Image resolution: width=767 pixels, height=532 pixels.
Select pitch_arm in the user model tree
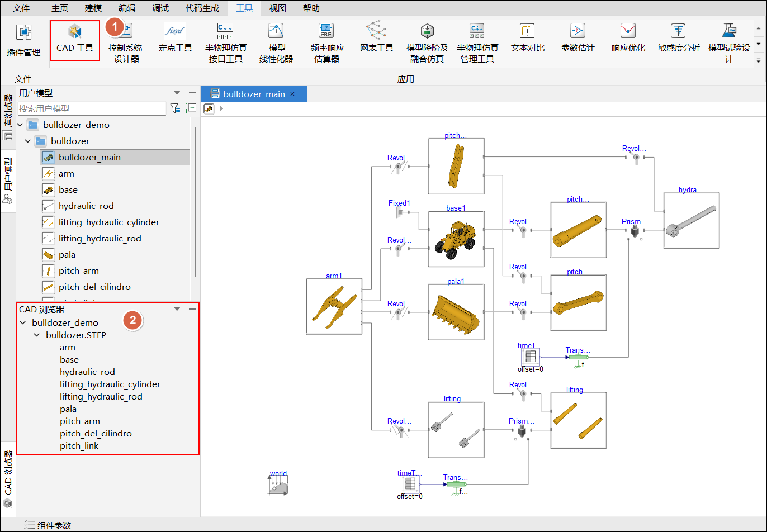click(78, 271)
